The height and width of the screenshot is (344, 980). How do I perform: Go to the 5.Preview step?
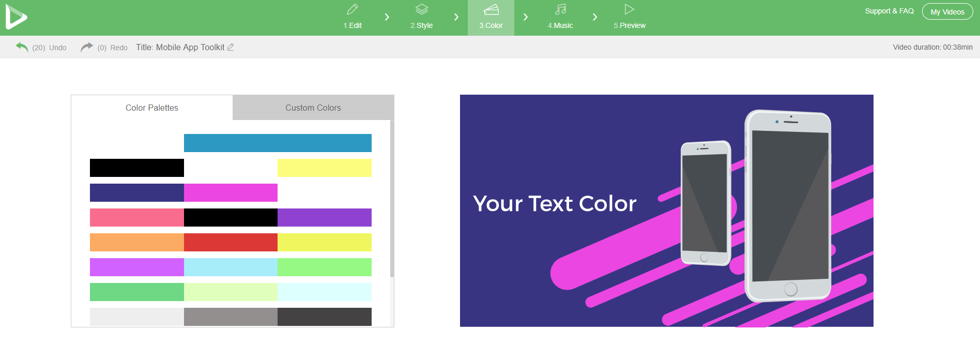click(x=630, y=17)
